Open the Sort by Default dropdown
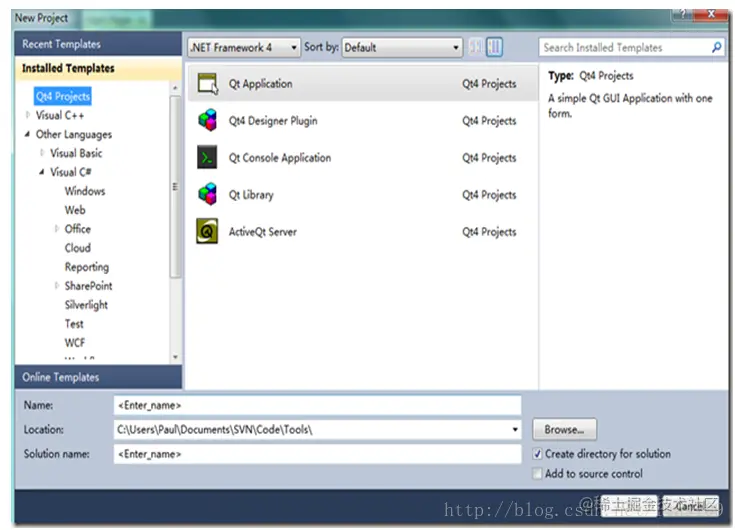The image size is (735, 530). (402, 47)
